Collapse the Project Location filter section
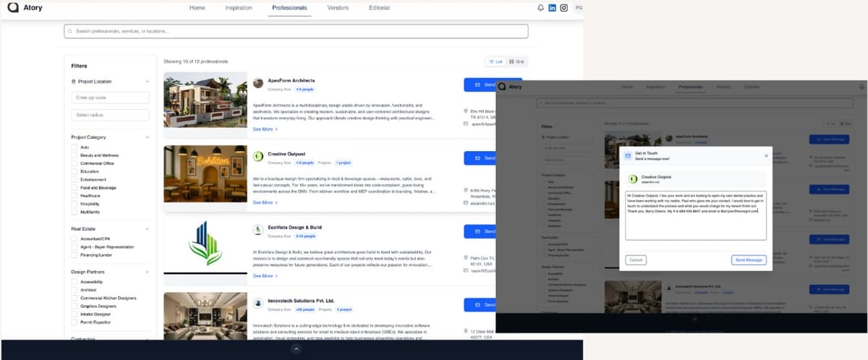 [147, 82]
